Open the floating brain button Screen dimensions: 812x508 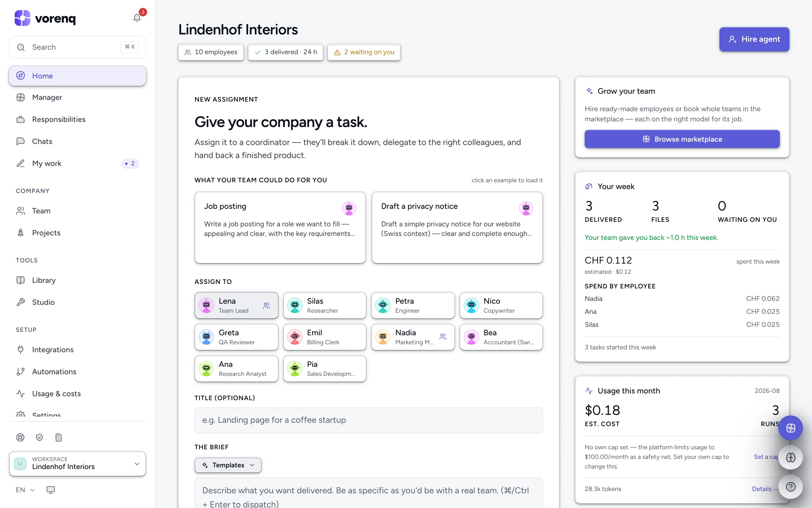(x=791, y=457)
